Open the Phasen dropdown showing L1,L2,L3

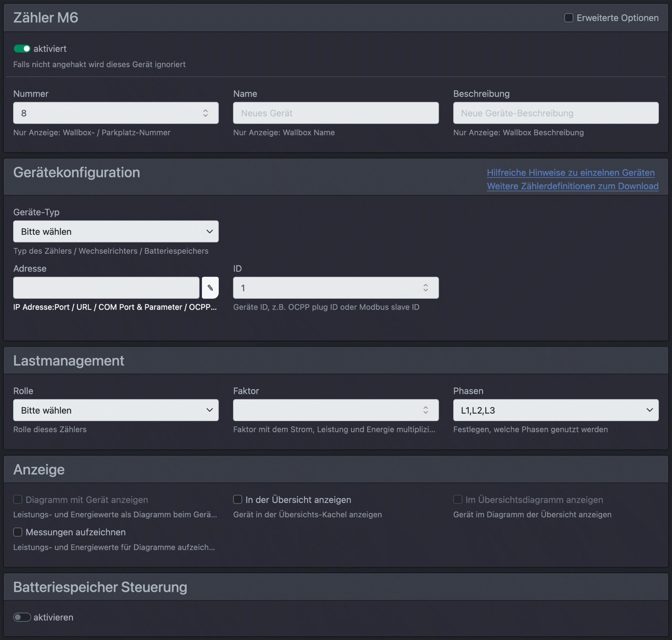click(x=555, y=410)
